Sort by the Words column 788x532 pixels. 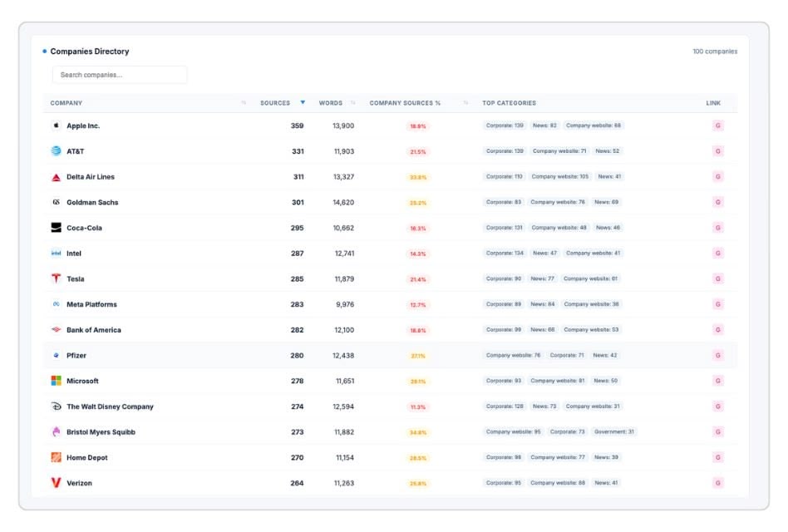331,103
